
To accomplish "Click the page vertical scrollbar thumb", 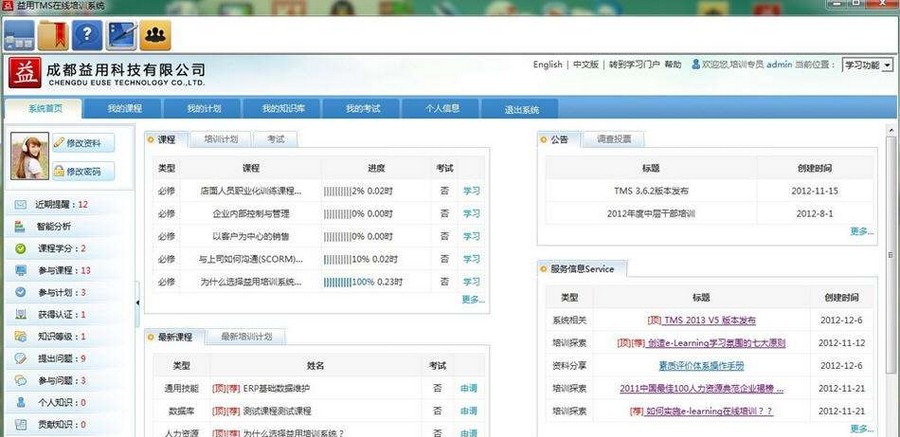I will [x=890, y=255].
